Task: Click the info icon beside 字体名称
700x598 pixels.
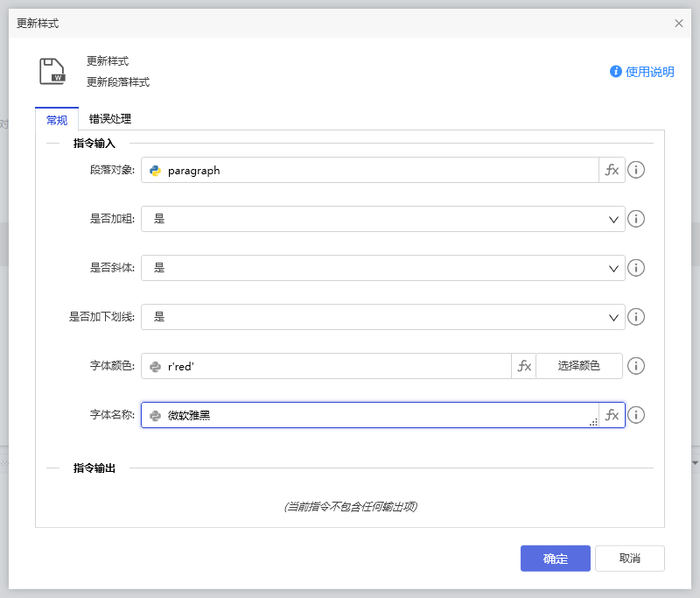Action: pyautogui.click(x=636, y=415)
